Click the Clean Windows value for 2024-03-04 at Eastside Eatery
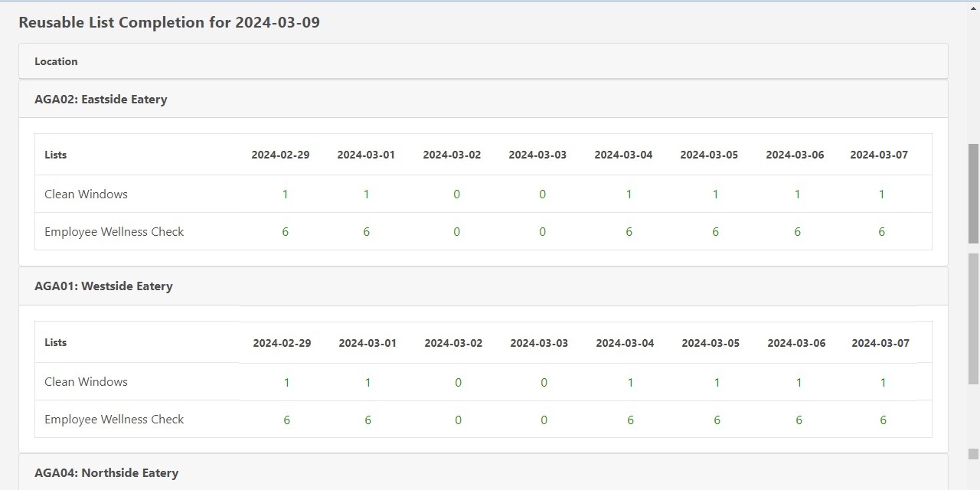 (x=629, y=194)
